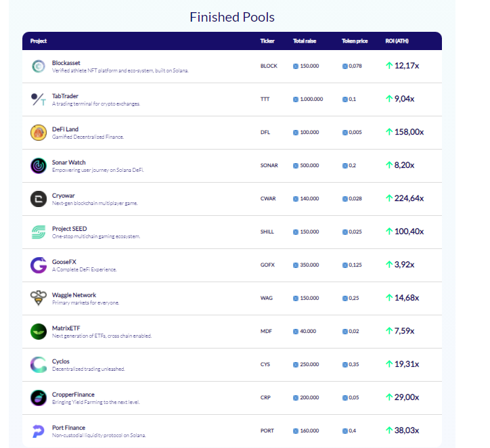
Task: Click the Project SEED green logo
Action: pyautogui.click(x=39, y=232)
